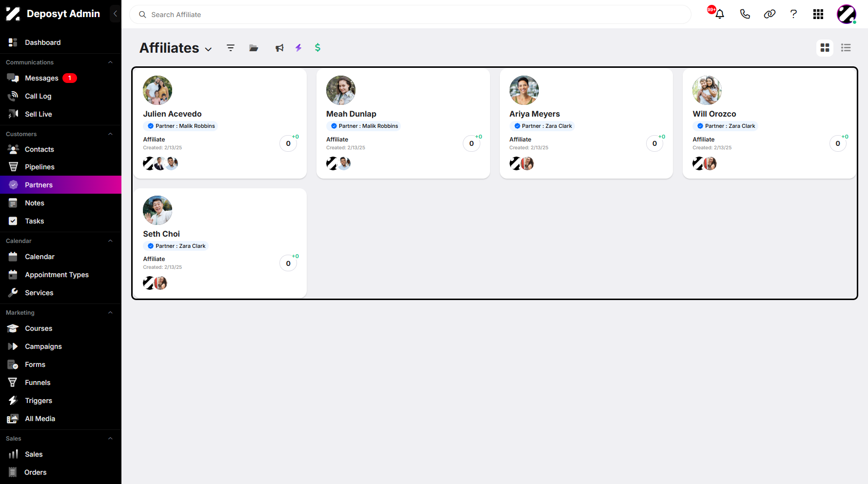
Task: Switch to grid card view
Action: [x=825, y=48]
